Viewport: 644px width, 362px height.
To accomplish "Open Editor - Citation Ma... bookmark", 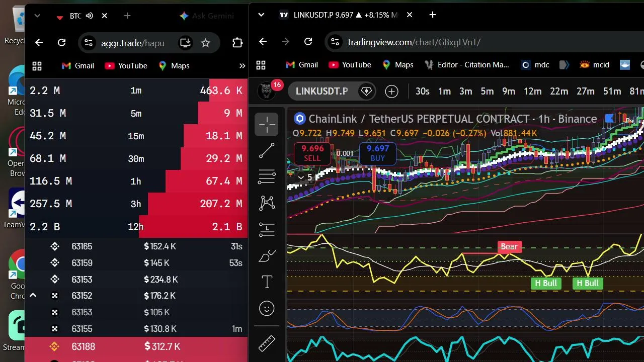I will pos(467,65).
